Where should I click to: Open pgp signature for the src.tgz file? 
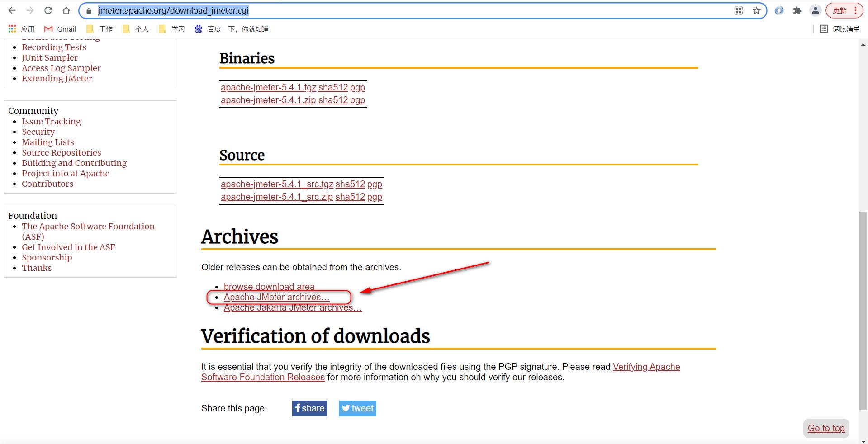pos(375,184)
